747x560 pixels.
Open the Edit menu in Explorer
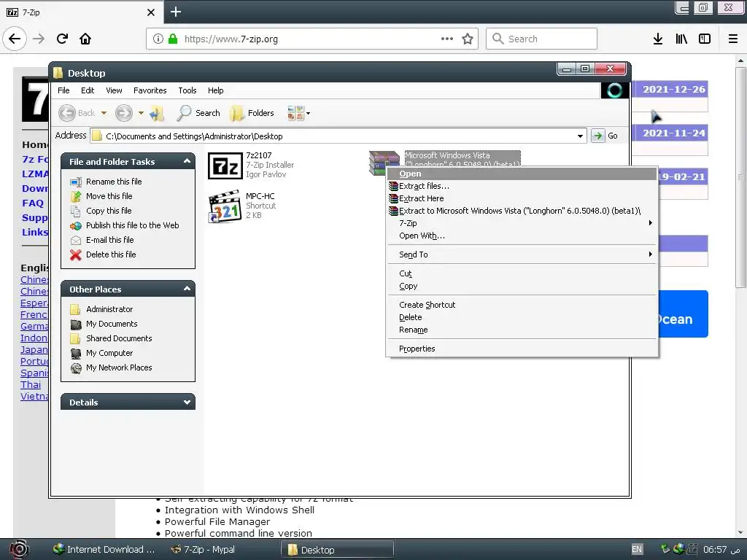pyautogui.click(x=88, y=90)
